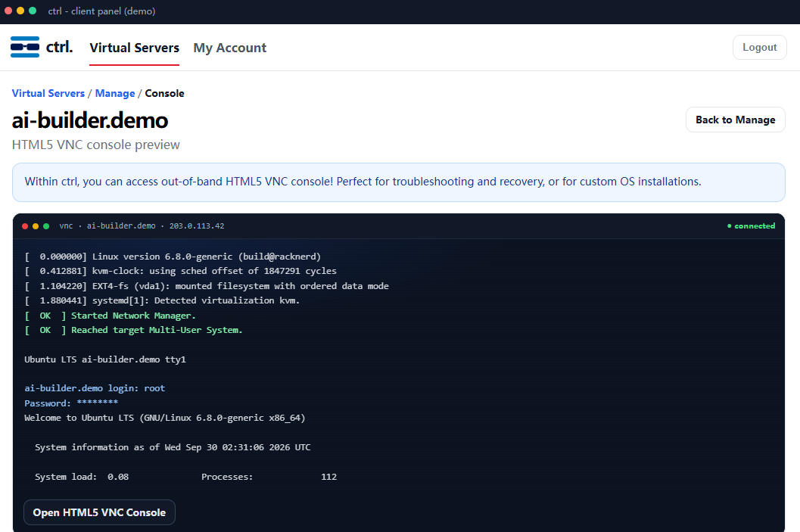The width and height of the screenshot is (800, 532).
Task: Minimize the ctrl client panel window
Action: pos(20,11)
